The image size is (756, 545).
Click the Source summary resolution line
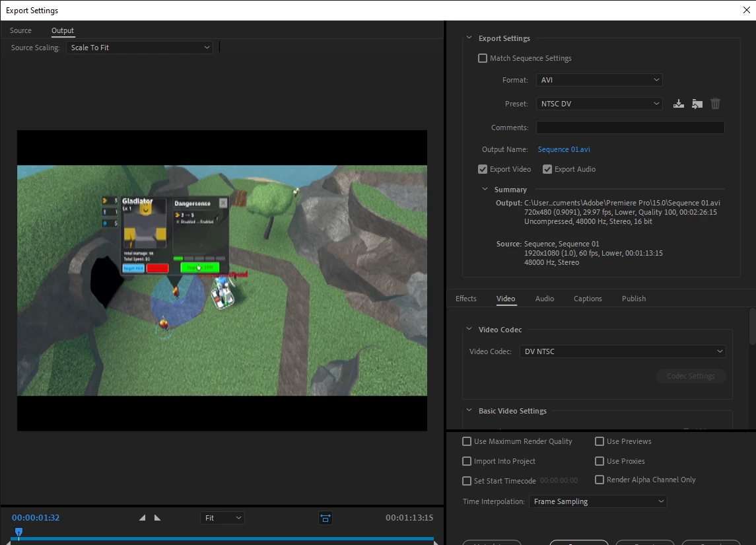click(x=594, y=253)
